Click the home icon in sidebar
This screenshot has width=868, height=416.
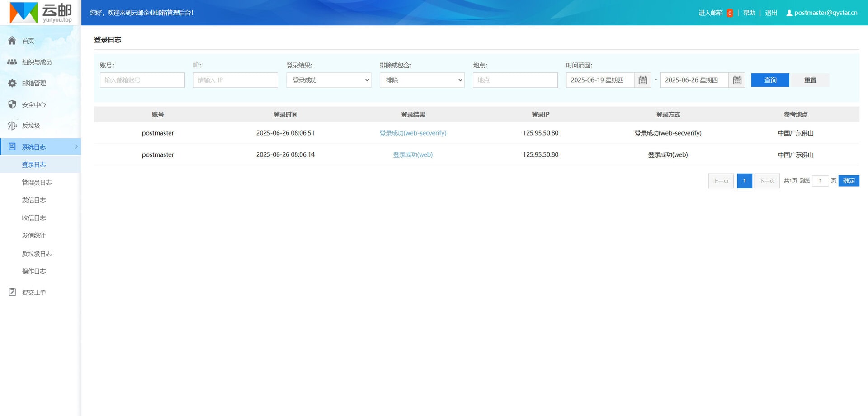[x=12, y=41]
